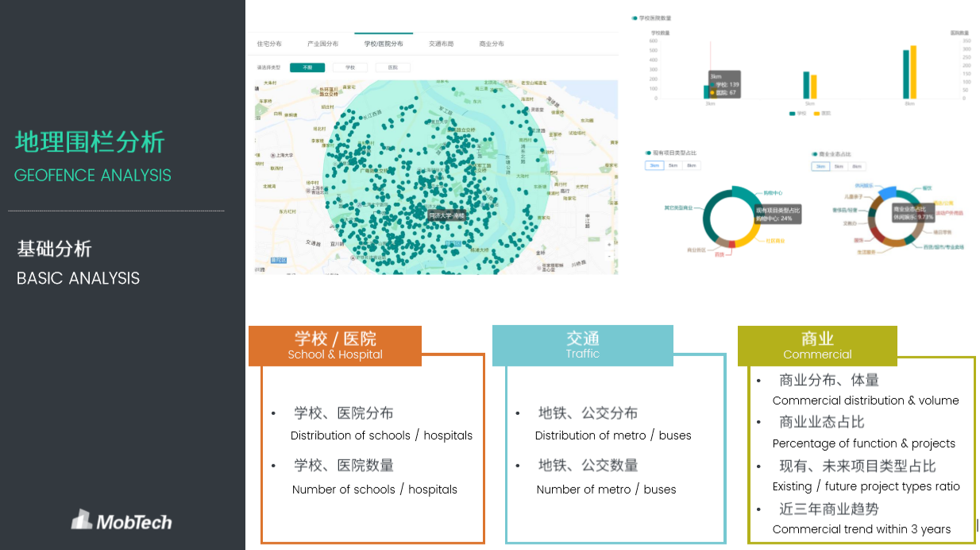Screen dimensions: 980x550
Task: Select the 医院 type filter button
Action: pyautogui.click(x=392, y=68)
